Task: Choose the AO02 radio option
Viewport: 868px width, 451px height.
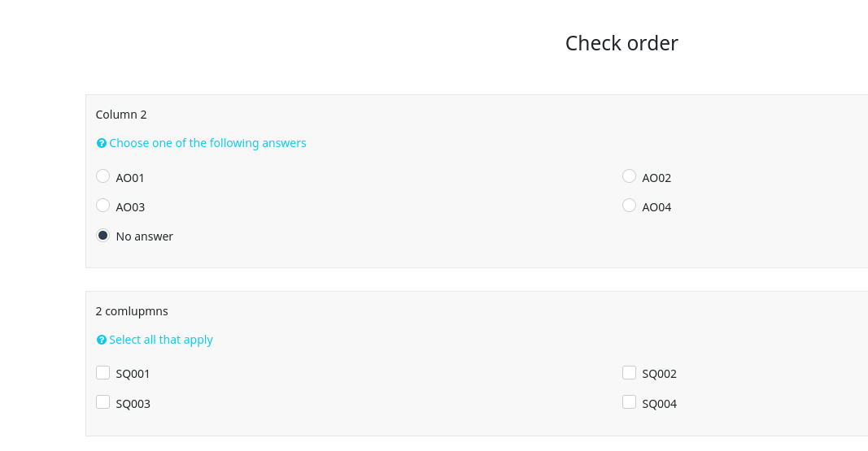Action: coord(629,176)
